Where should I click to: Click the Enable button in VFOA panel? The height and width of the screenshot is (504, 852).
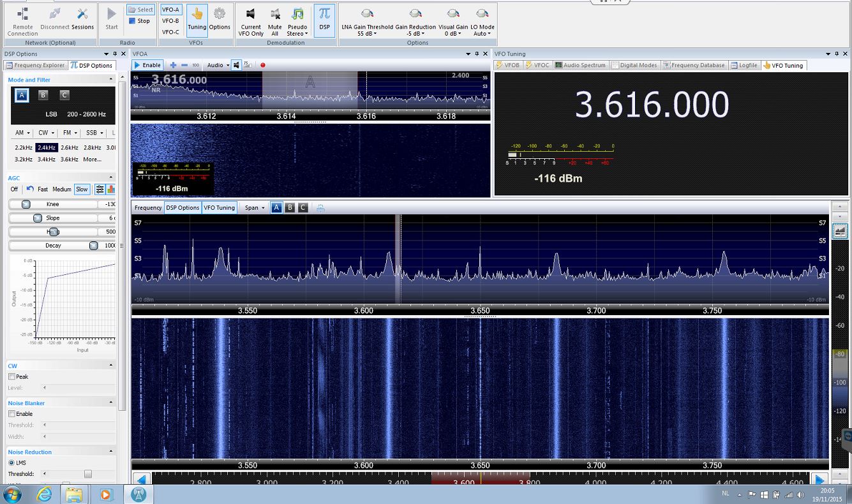click(x=147, y=65)
